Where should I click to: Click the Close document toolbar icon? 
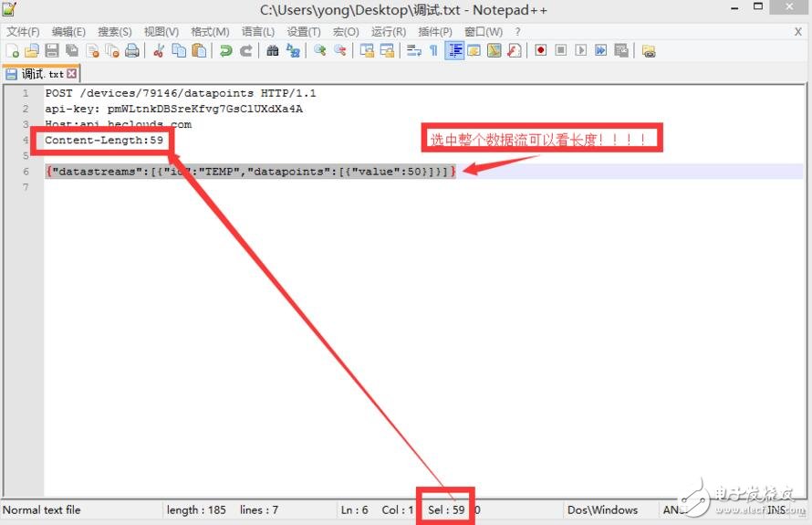click(x=93, y=51)
